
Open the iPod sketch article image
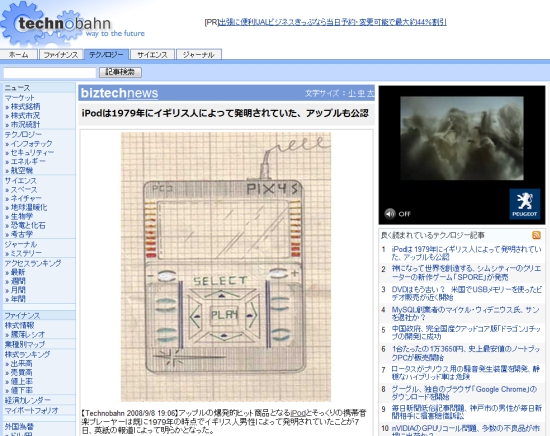tap(226, 267)
